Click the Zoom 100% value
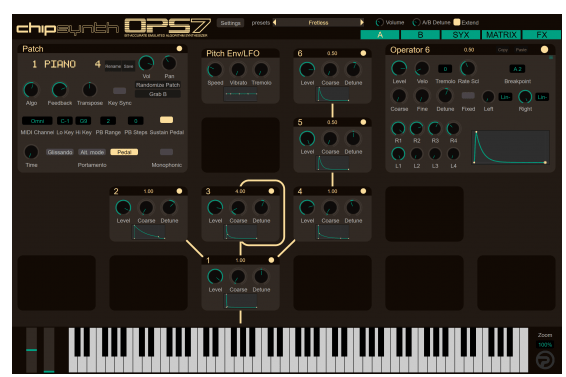The height and width of the screenshot is (377, 566). point(545,345)
